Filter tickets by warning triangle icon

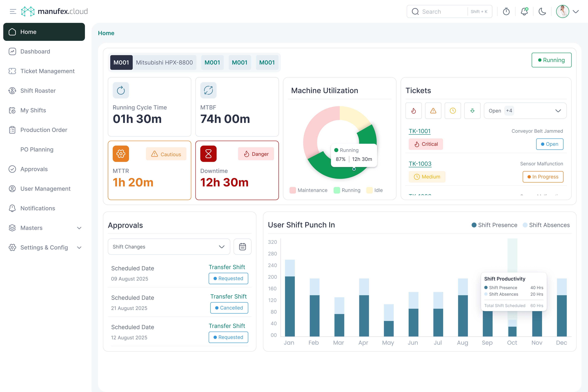[433, 111]
